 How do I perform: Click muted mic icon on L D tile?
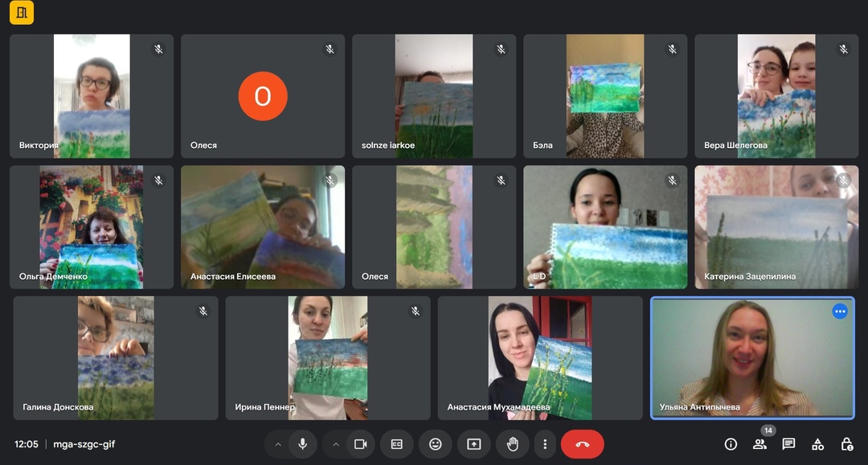(672, 180)
